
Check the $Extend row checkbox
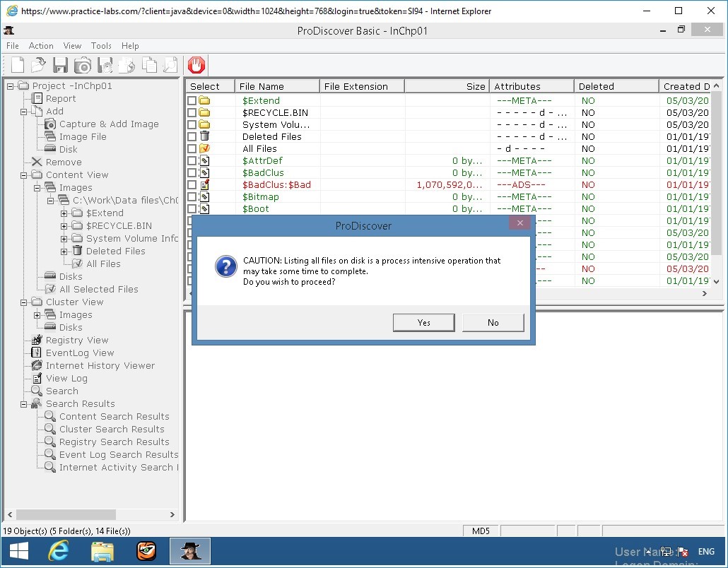192,100
